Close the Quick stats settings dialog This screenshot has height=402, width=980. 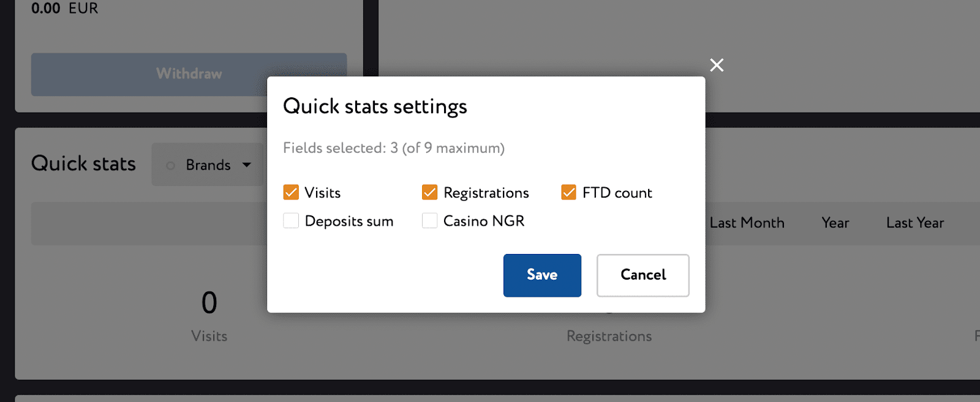717,65
